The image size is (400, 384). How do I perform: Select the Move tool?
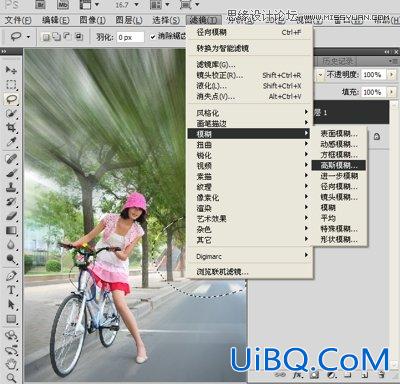[11, 70]
